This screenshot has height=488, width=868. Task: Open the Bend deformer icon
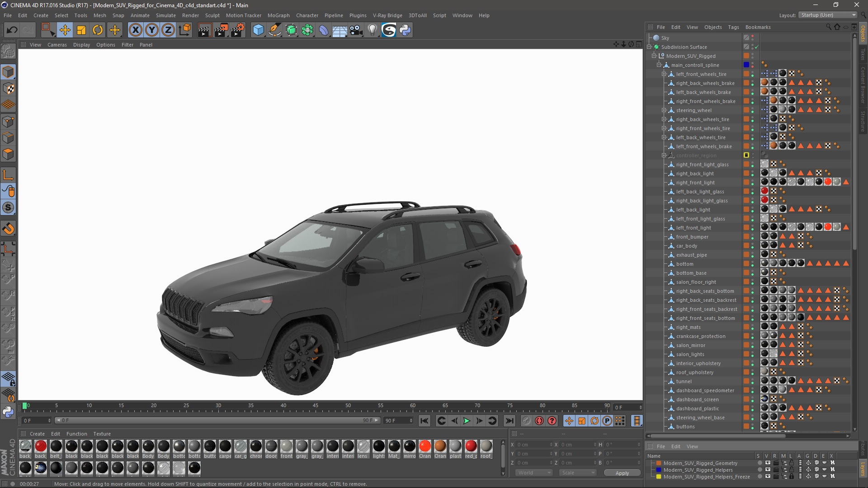[324, 30]
